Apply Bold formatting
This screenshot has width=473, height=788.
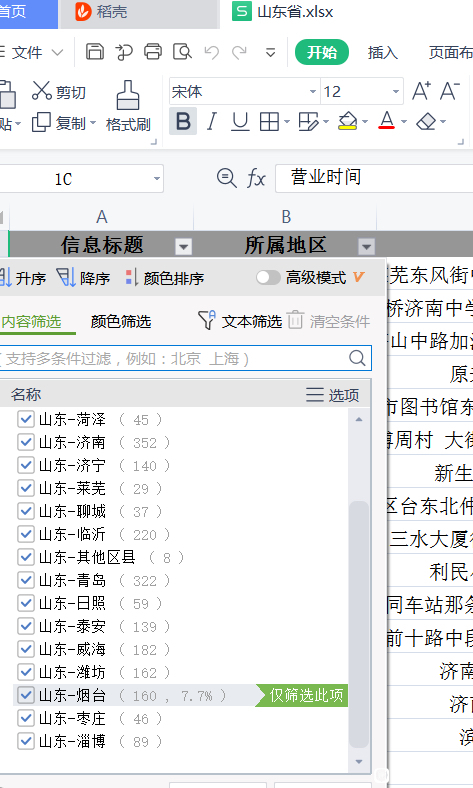pyautogui.click(x=183, y=122)
